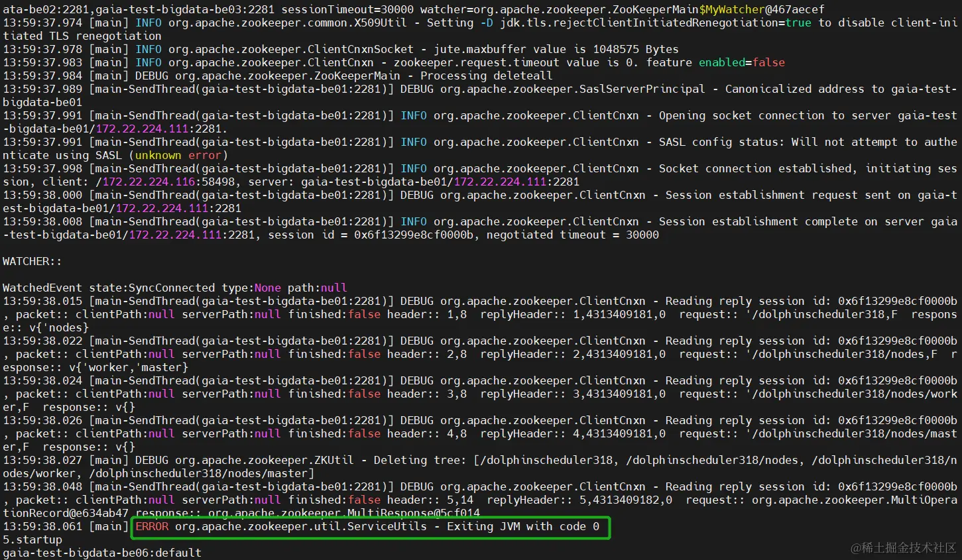Click 'MultiResponse@5cf014' response text
Image resolution: width=962 pixels, height=560 pixels.
pos(414,513)
